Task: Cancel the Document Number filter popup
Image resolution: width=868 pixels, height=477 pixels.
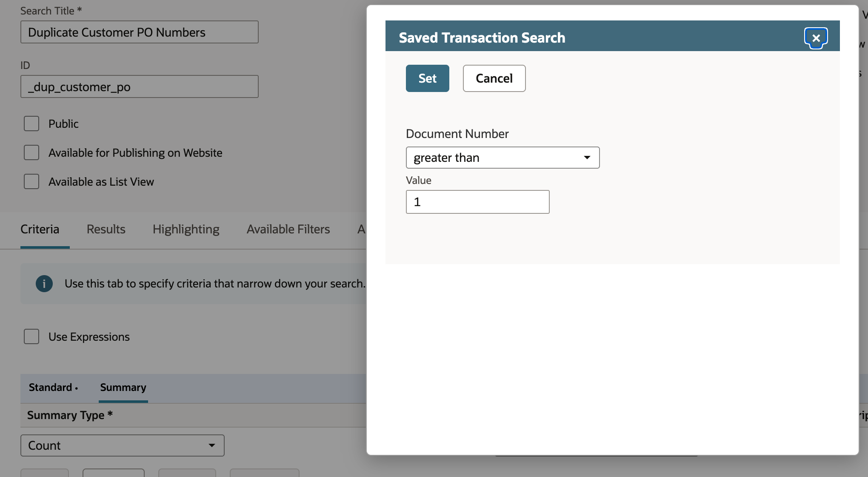Action: [494, 78]
